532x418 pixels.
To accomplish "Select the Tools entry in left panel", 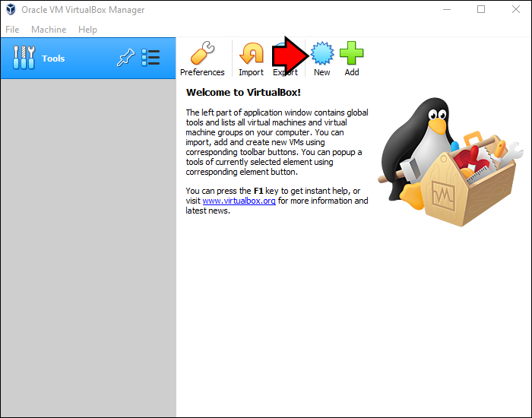I will [x=53, y=59].
